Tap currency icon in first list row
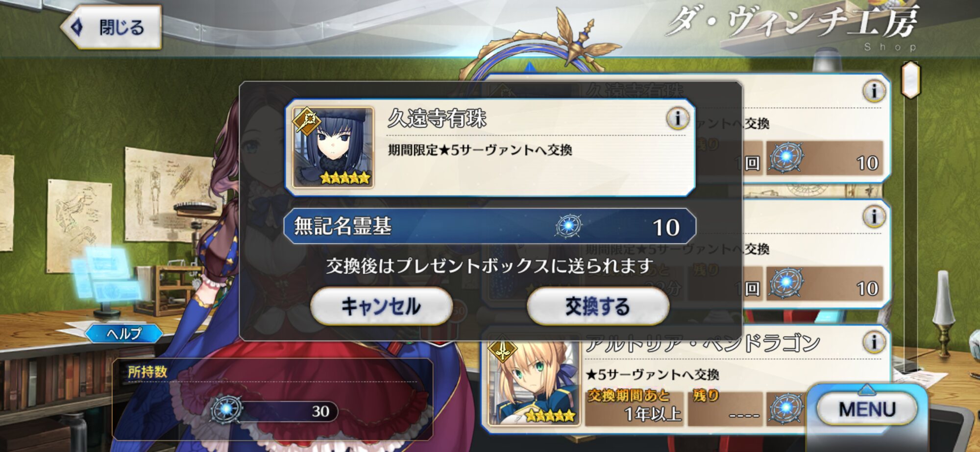Viewport: 980px width, 452px height. (786, 158)
